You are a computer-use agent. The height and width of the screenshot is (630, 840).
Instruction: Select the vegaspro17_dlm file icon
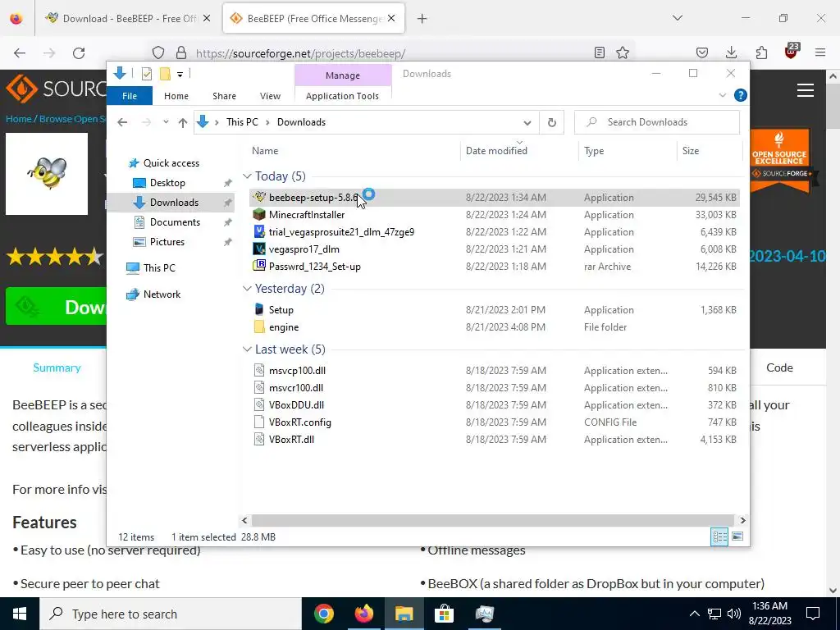click(x=259, y=249)
